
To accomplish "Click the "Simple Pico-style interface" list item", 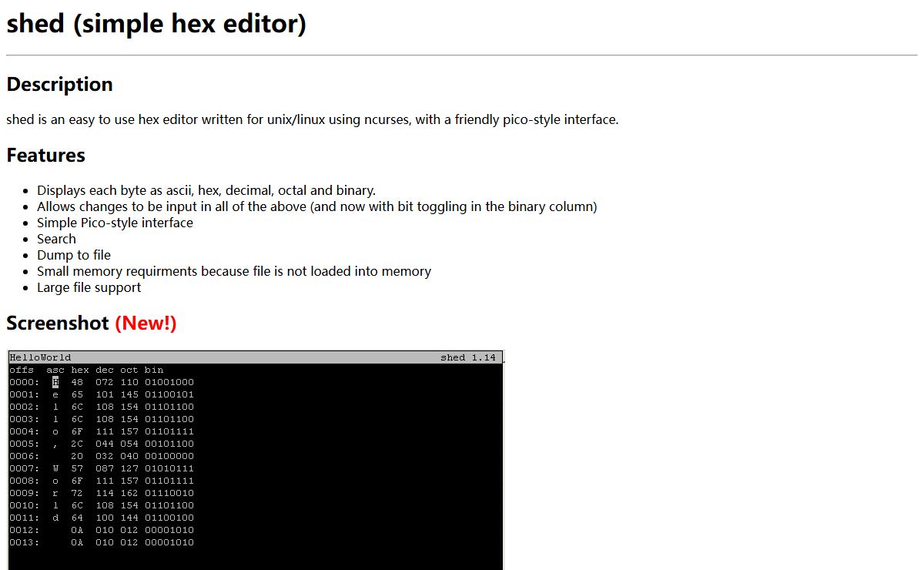I will 115,223.
